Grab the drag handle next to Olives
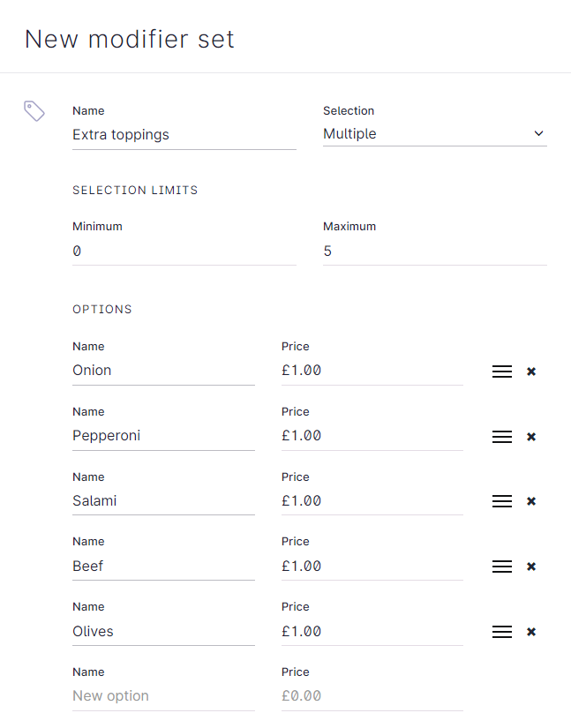Screen dimensions: 571x728 502,632
